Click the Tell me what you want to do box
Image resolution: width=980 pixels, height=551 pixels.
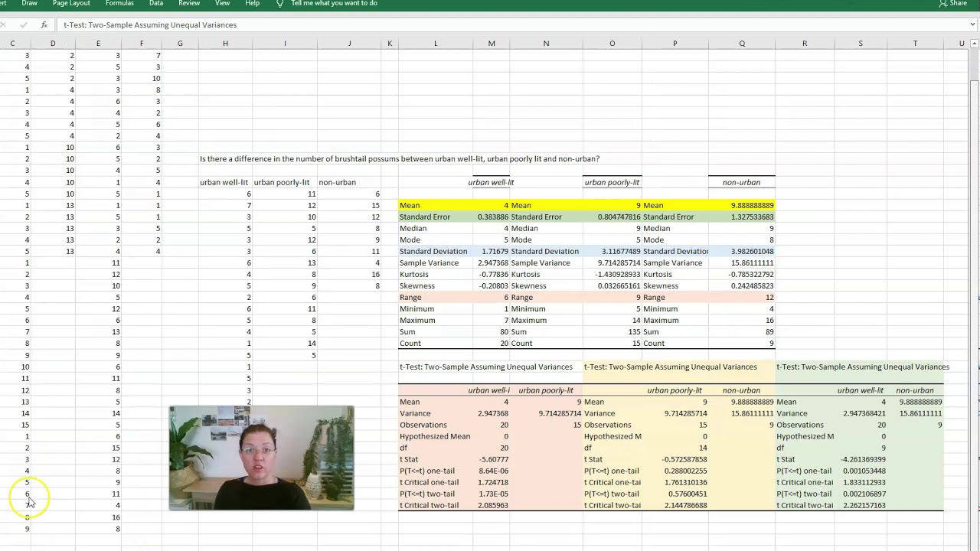[334, 4]
